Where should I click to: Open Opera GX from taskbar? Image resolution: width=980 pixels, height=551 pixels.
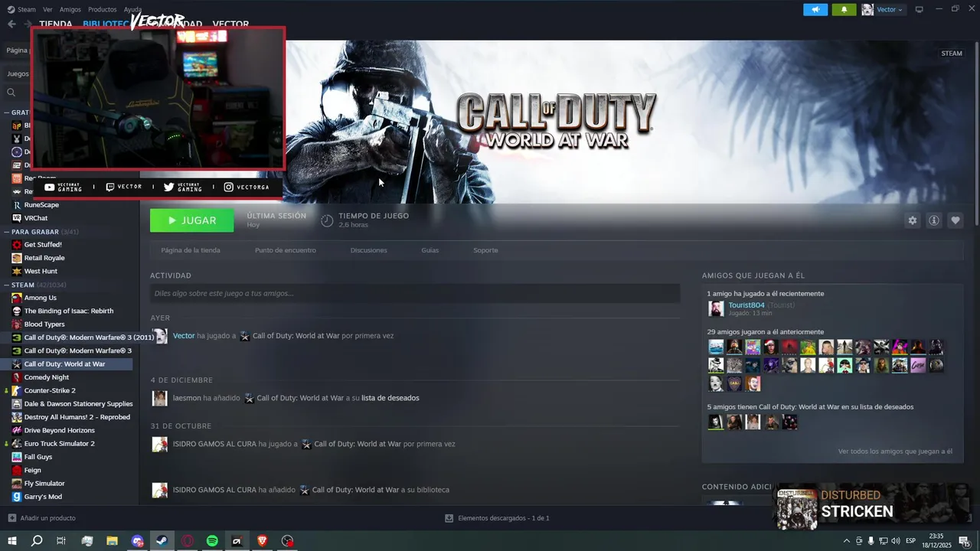point(188,541)
